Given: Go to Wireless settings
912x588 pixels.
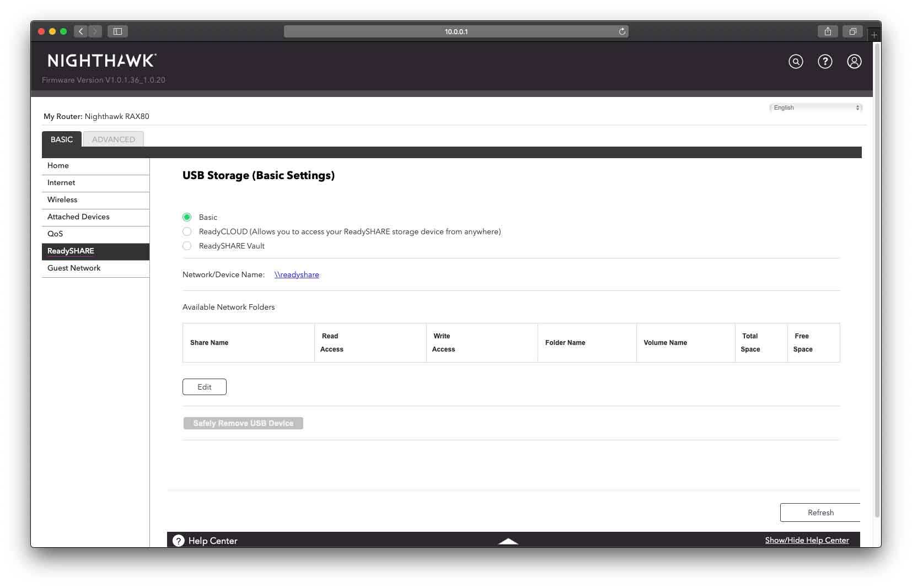Looking at the screenshot, I should click(95, 200).
